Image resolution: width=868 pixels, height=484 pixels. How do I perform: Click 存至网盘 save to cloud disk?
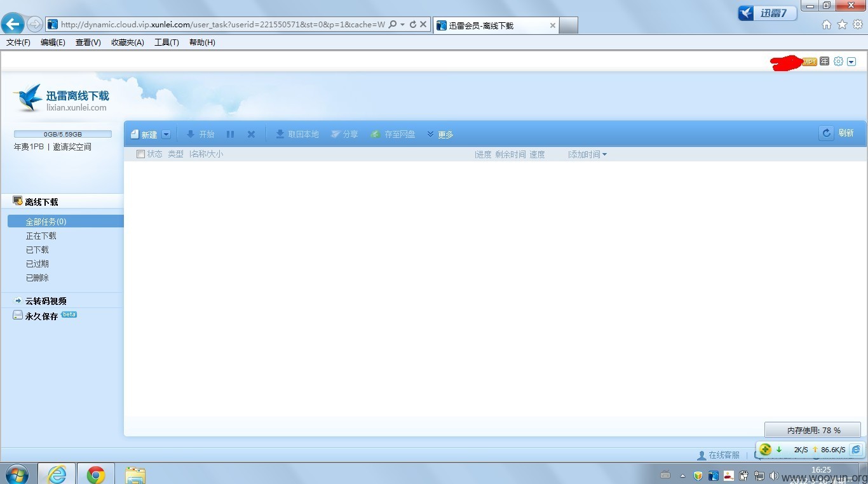point(393,135)
